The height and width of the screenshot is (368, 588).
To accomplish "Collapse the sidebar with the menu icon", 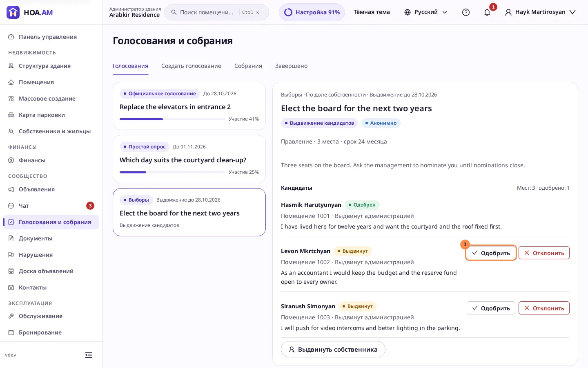I will 89,355.
